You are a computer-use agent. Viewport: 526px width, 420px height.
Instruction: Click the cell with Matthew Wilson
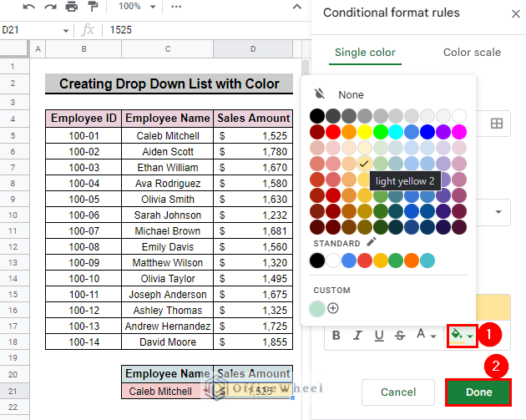click(167, 263)
